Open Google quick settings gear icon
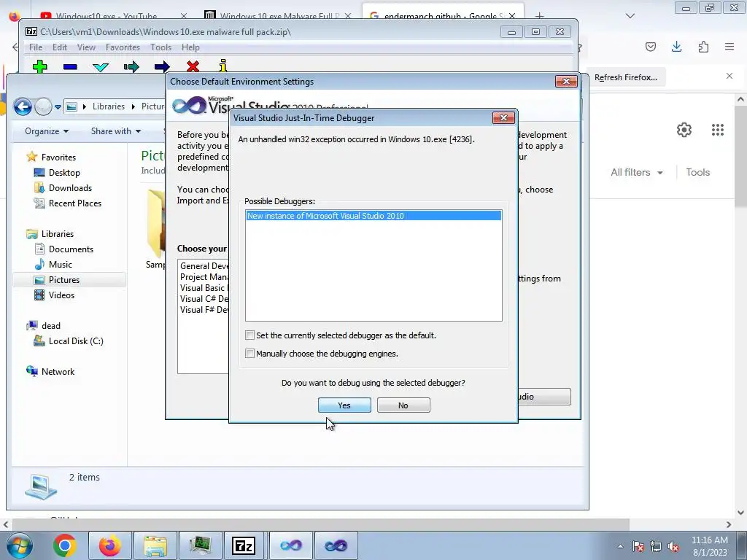 (x=684, y=130)
